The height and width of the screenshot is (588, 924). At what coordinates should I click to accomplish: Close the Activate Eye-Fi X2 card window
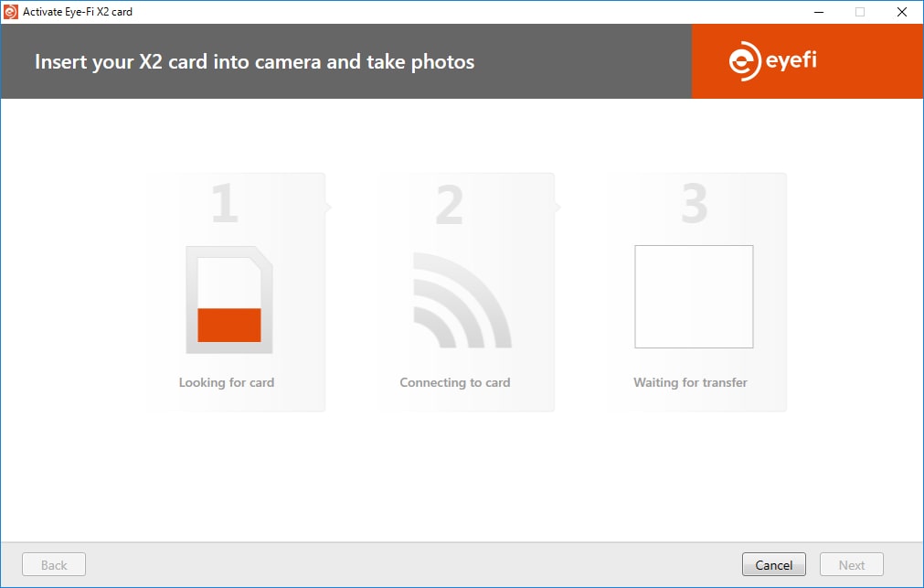(902, 12)
